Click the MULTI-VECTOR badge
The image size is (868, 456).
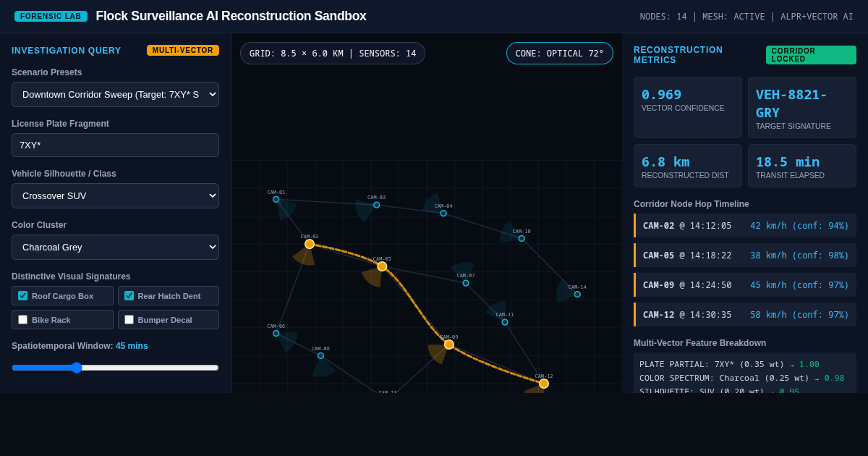183,50
